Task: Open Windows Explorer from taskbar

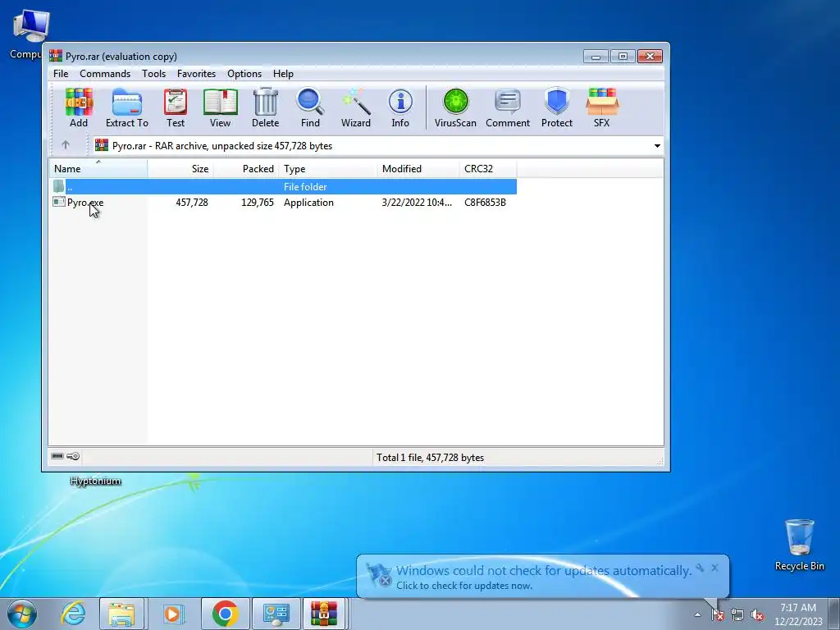Action: (x=121, y=614)
